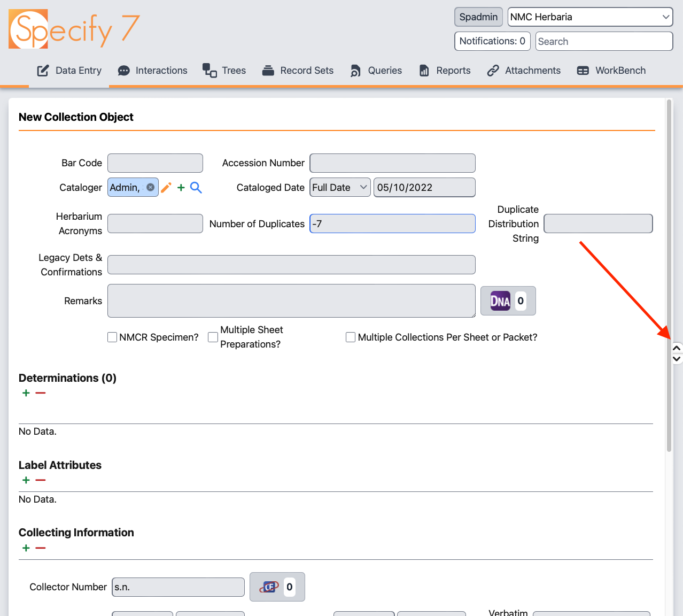
Task: Go to the WorkBench section
Action: click(611, 70)
